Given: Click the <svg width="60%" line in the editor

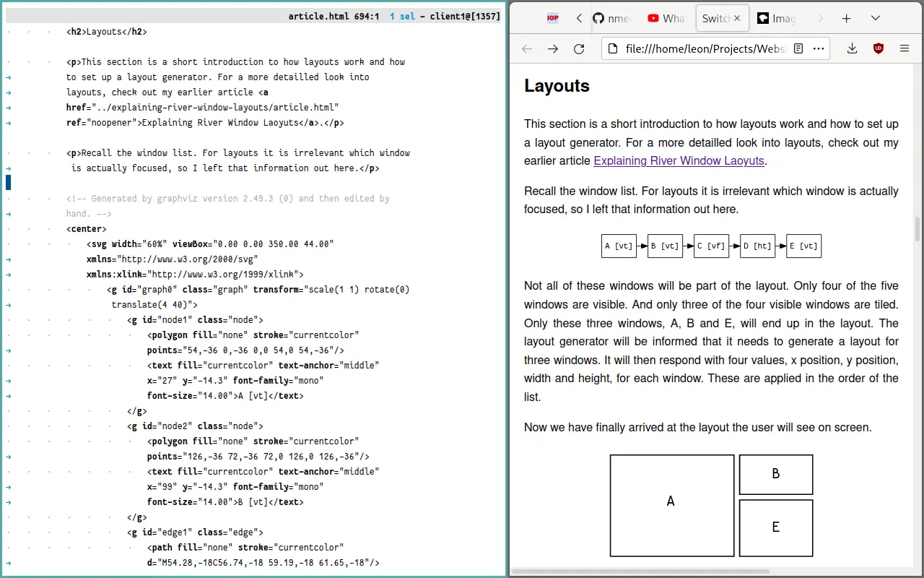Looking at the screenshot, I should [x=210, y=244].
